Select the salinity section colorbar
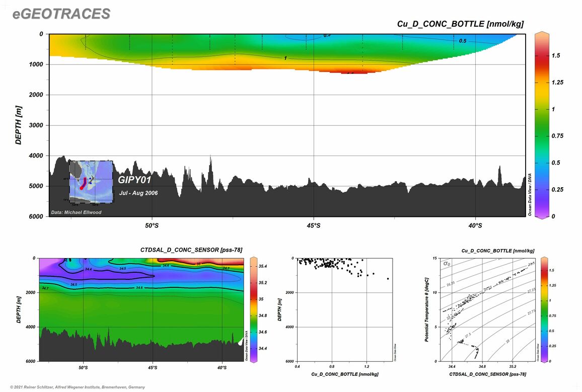The image size is (582, 392). (x=254, y=309)
